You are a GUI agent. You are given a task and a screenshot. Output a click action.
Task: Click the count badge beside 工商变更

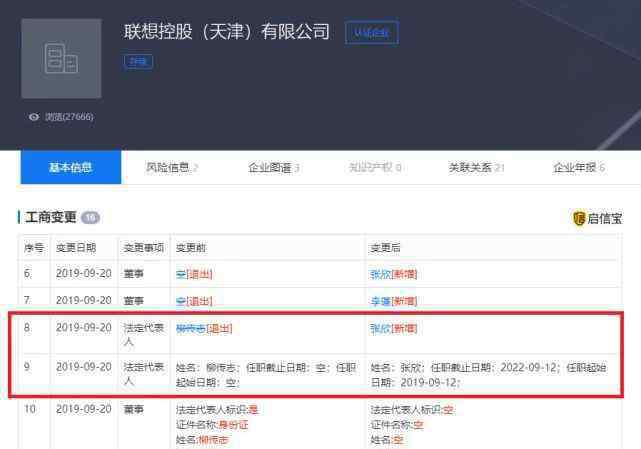90,218
